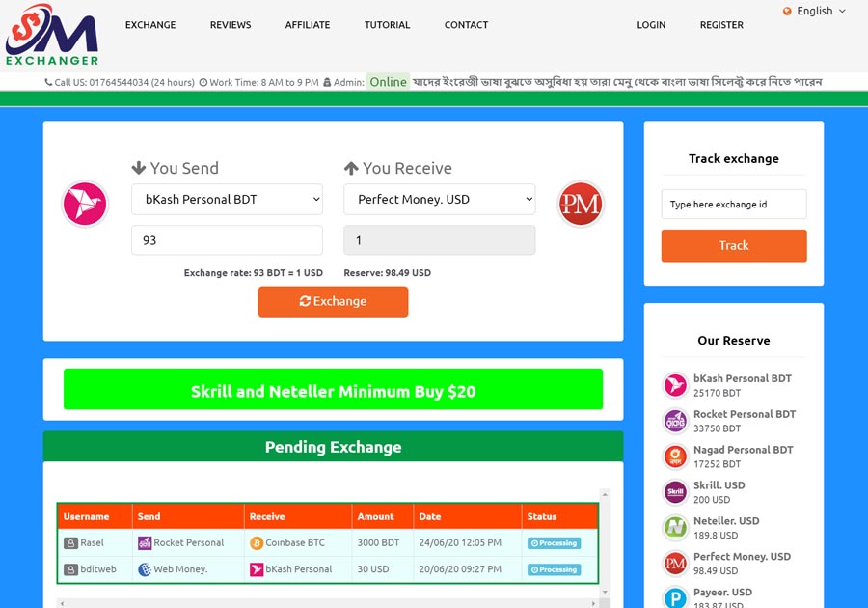The width and height of the screenshot is (868, 608).
Task: Click the pink bKash icon beside You Send
Action: 85,204
